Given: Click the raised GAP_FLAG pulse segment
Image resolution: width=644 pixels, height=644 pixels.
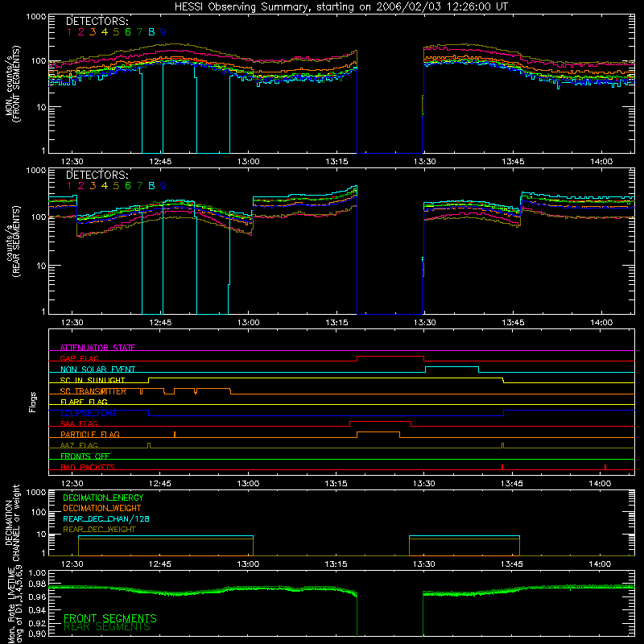Looking at the screenshot, I should (390, 357).
